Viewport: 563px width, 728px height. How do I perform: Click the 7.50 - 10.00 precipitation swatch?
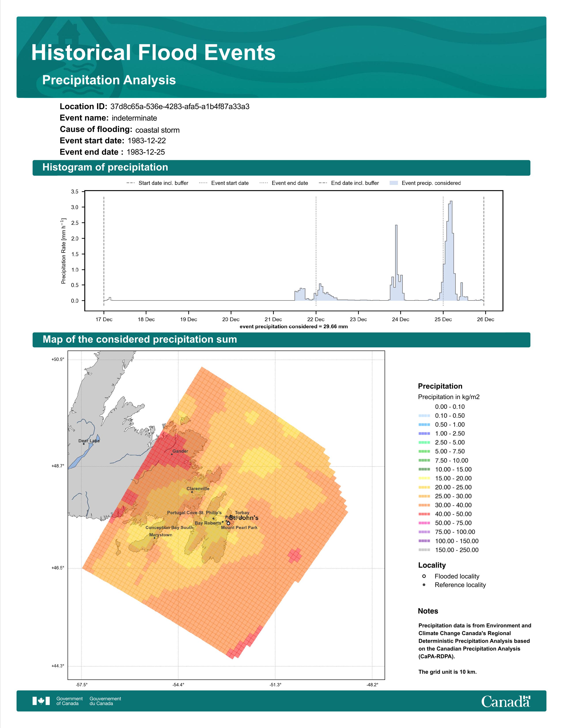[x=424, y=460]
